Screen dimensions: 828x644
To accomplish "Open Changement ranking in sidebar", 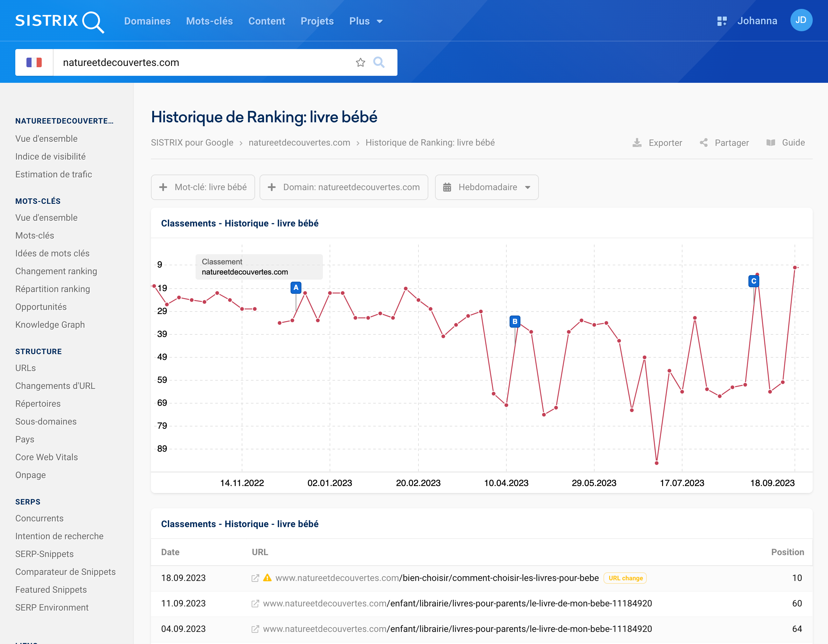I will [x=56, y=271].
